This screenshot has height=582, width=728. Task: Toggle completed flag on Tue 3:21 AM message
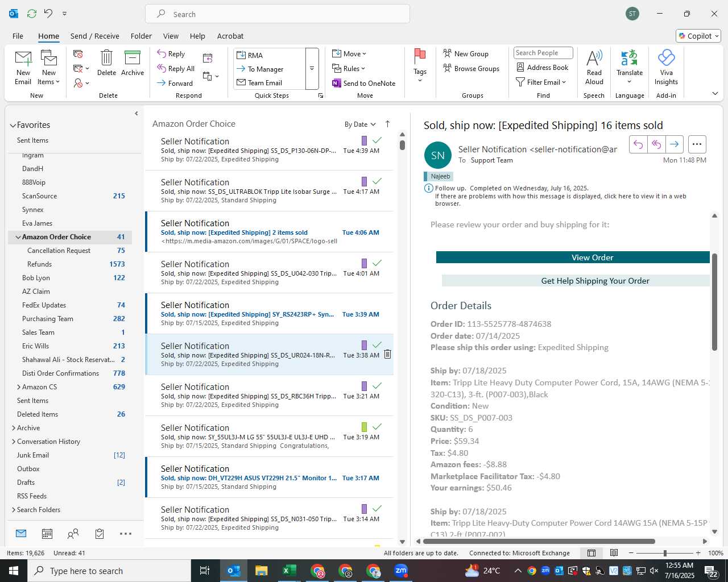377,385
